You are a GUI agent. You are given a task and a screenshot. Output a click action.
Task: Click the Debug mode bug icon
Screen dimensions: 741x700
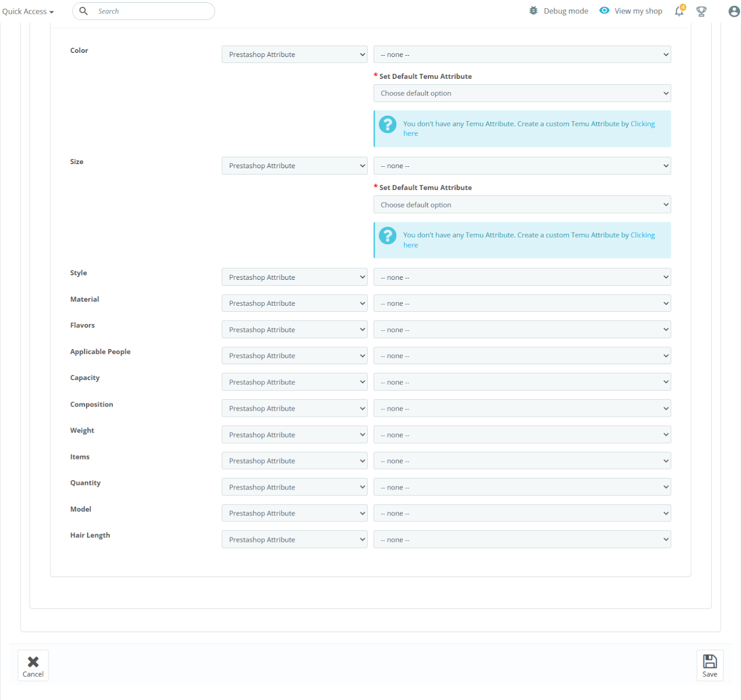(534, 11)
